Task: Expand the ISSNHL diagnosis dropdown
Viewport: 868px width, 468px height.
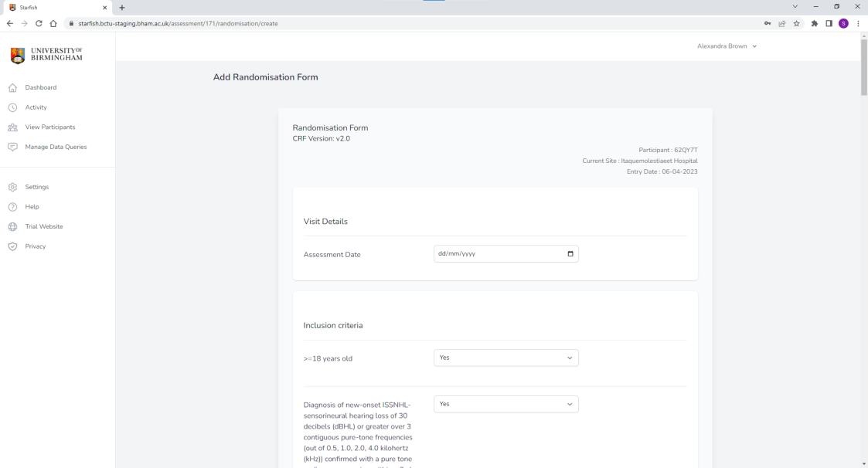Action: pos(505,404)
